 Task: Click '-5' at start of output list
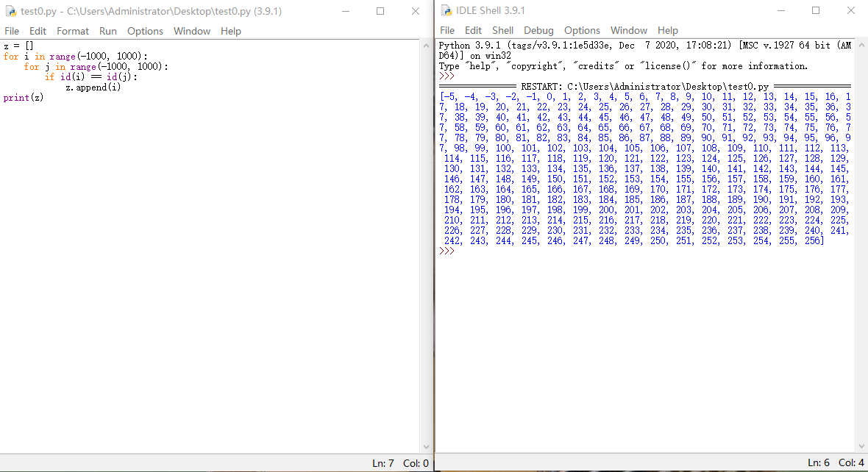tap(449, 97)
